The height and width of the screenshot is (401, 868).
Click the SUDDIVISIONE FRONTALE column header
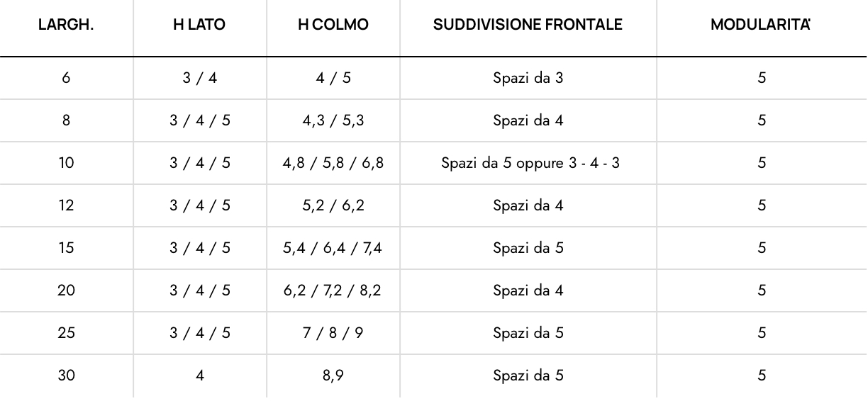click(528, 26)
